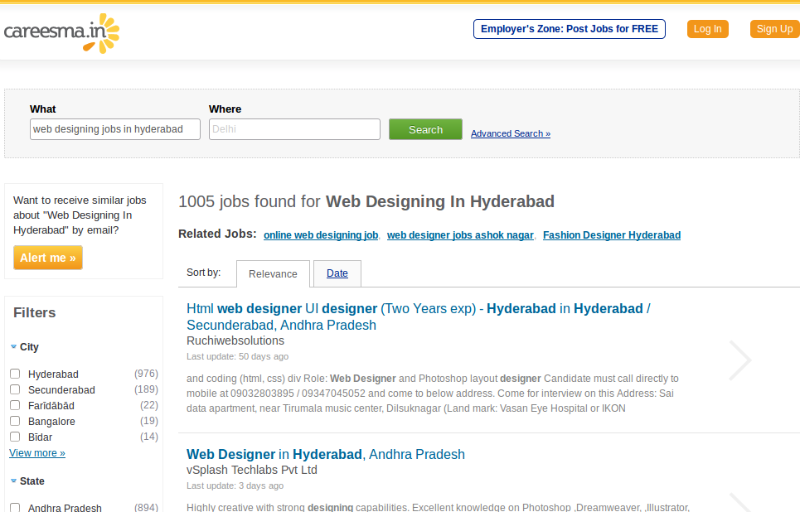Image resolution: width=800 pixels, height=512 pixels.
Task: Click the green Search button
Action: point(426,130)
